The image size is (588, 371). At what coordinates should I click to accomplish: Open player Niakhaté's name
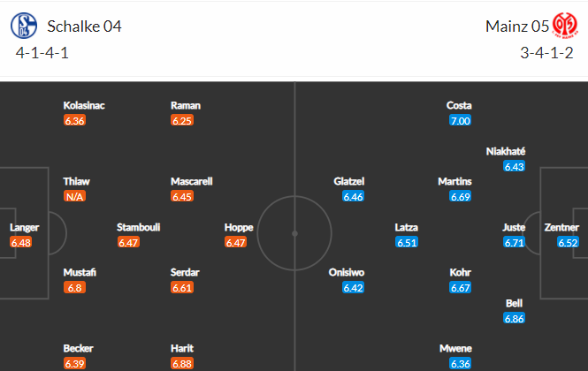pyautogui.click(x=506, y=151)
